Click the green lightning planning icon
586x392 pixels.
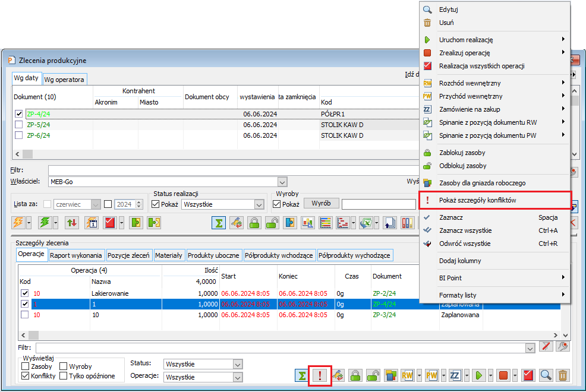point(45,223)
